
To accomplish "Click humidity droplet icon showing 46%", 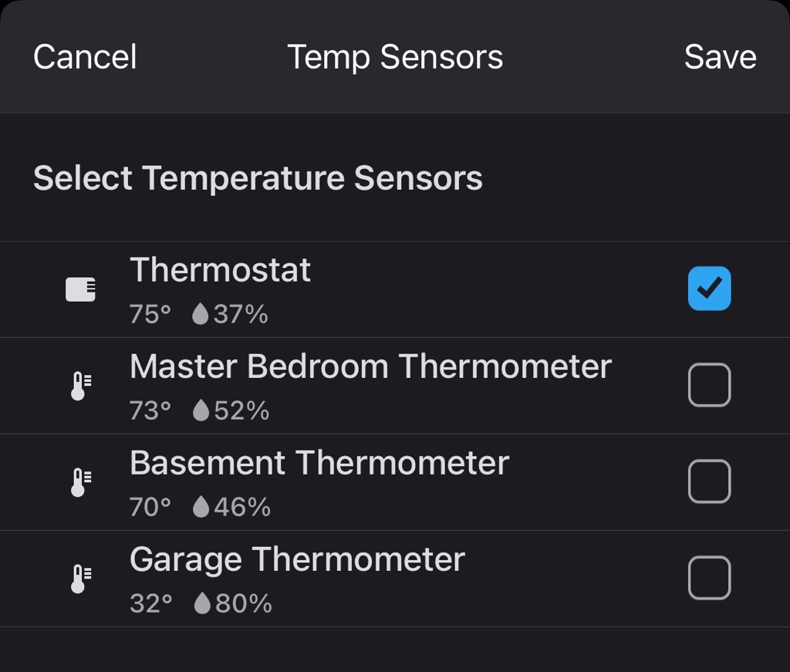I will tap(201, 507).
